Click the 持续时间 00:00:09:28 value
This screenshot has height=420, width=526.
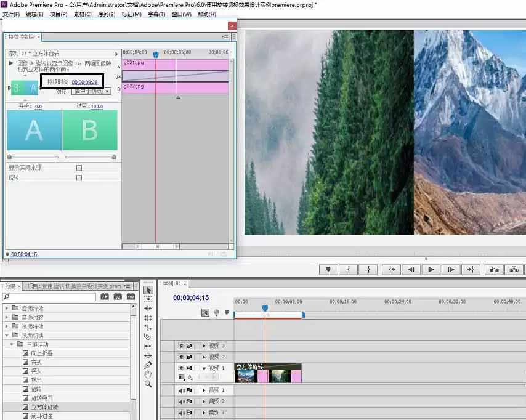coord(84,82)
